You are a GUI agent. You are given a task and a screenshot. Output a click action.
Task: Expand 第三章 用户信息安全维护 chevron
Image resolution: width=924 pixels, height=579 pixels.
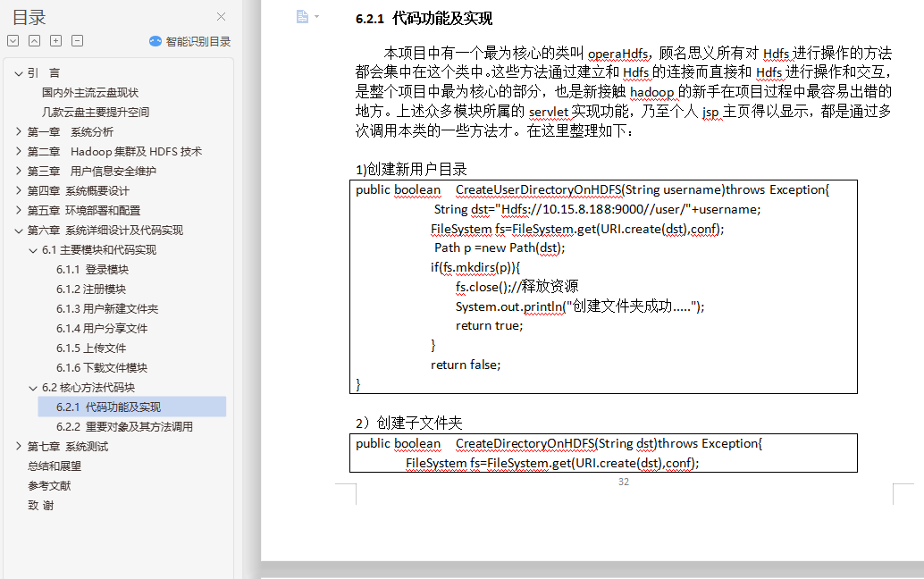pyautogui.click(x=19, y=171)
